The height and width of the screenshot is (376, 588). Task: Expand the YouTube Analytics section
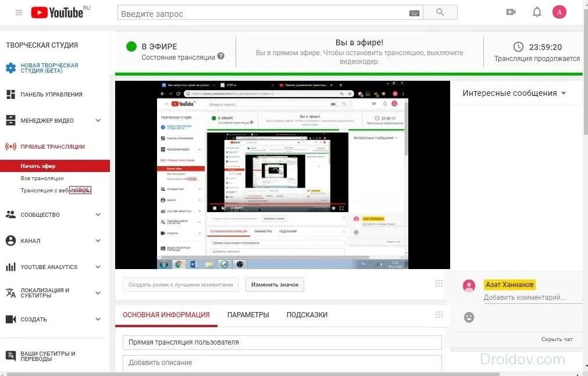coord(98,267)
